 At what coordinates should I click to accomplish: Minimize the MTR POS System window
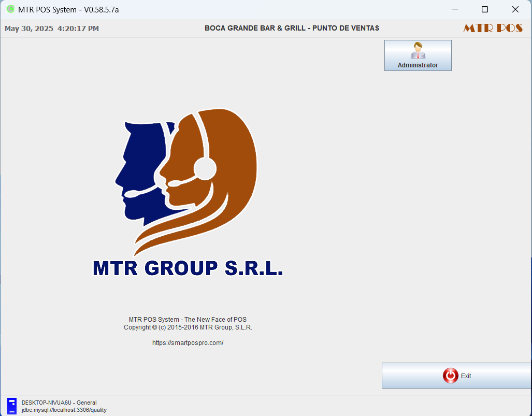click(455, 9)
